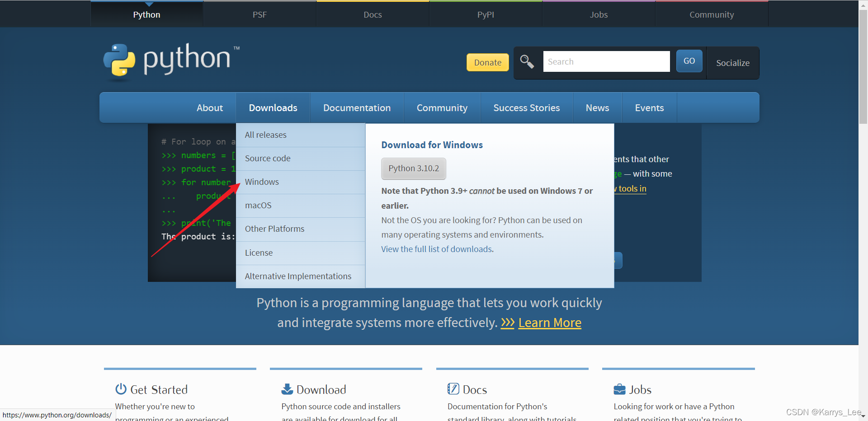Open the News navigation menu
The width and height of the screenshot is (868, 421).
(598, 108)
